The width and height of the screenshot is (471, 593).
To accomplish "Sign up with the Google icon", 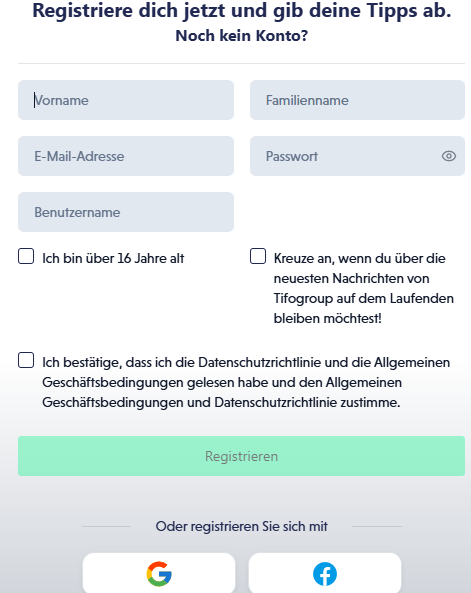I will tap(159, 574).
